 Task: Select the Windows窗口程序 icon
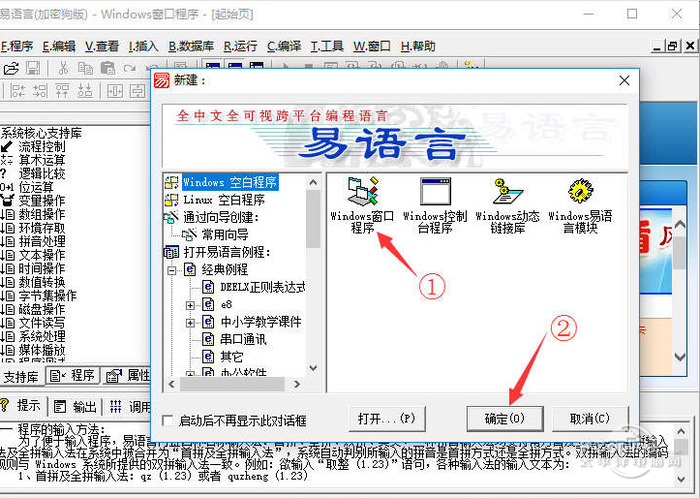click(362, 206)
